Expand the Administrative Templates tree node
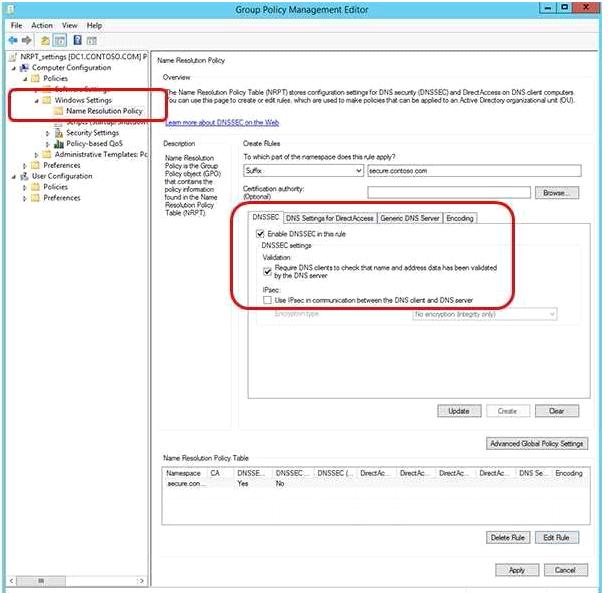This screenshot has width=609, height=593. pos(37,155)
